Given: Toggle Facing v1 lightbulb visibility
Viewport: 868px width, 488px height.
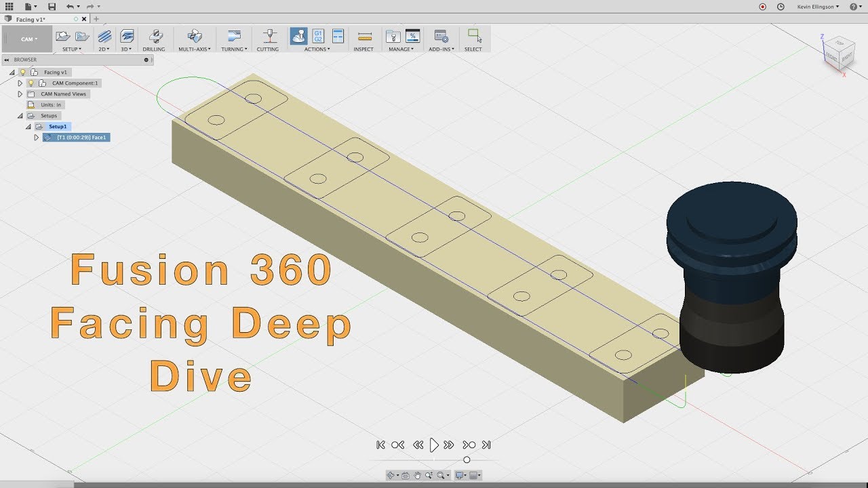Looking at the screenshot, I should pyautogui.click(x=22, y=72).
